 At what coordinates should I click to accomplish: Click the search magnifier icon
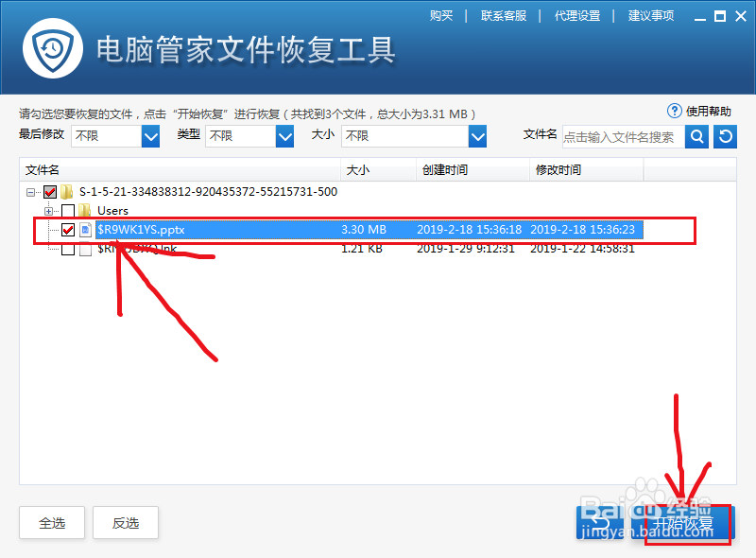(x=696, y=135)
